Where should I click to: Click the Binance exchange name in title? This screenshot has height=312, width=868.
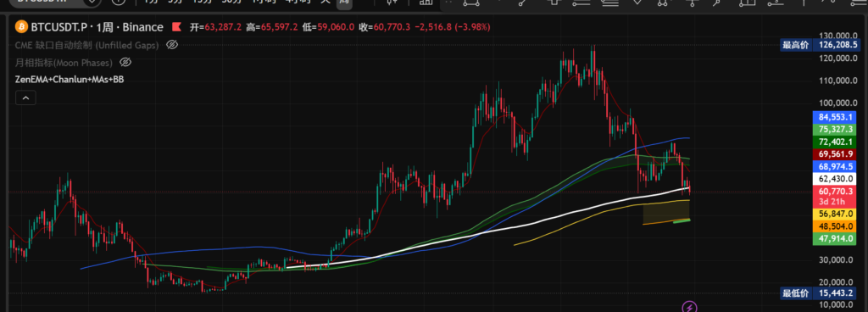[x=142, y=27]
